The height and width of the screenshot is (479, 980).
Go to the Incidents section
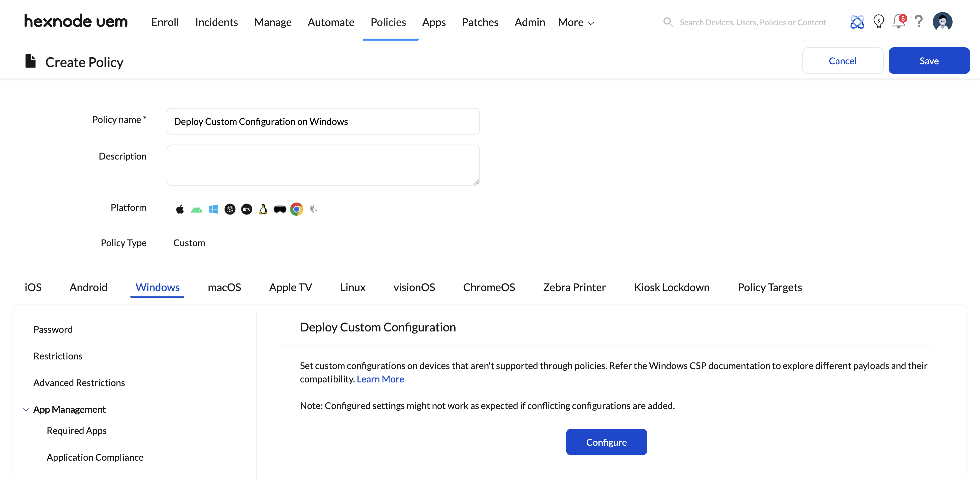pos(216,22)
